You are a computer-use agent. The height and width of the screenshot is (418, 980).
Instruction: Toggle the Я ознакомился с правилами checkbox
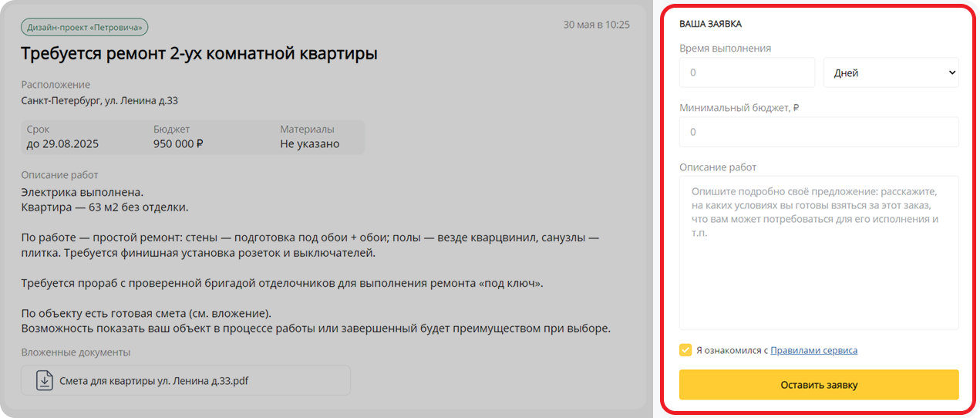(x=685, y=350)
